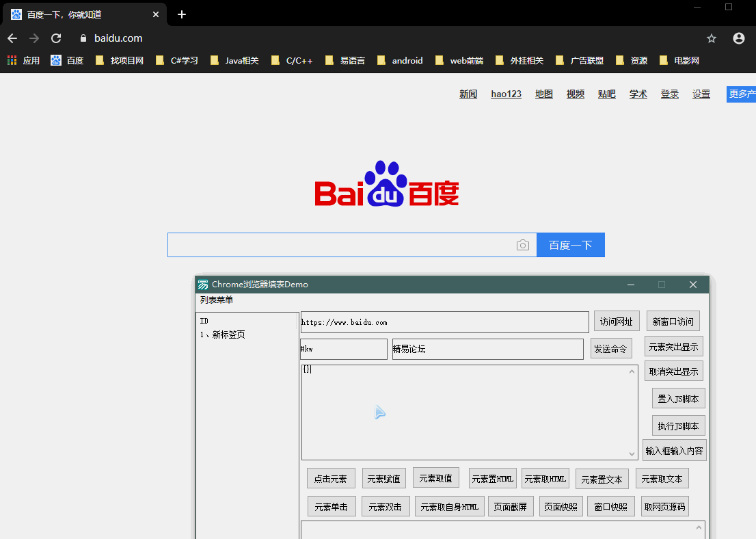Click the 百度一下 search button
This screenshot has width=756, height=539.
[x=570, y=245]
